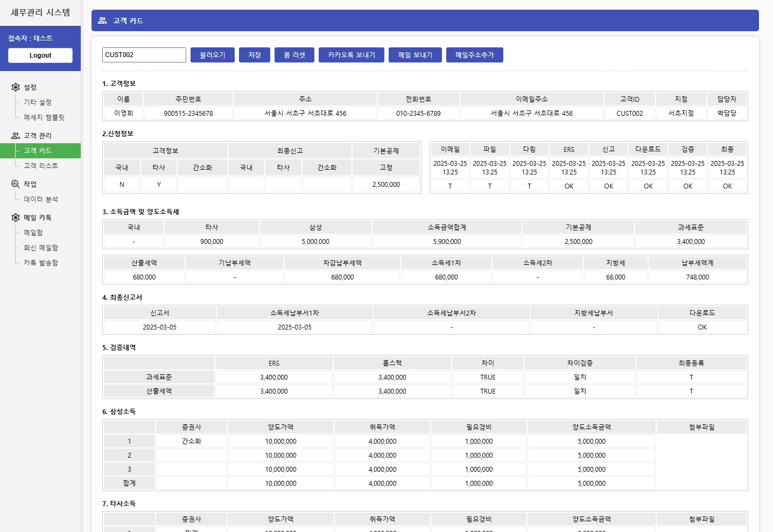Click the 메일 카톡 gear icon
Screen dimensions: 773x532
(16, 217)
